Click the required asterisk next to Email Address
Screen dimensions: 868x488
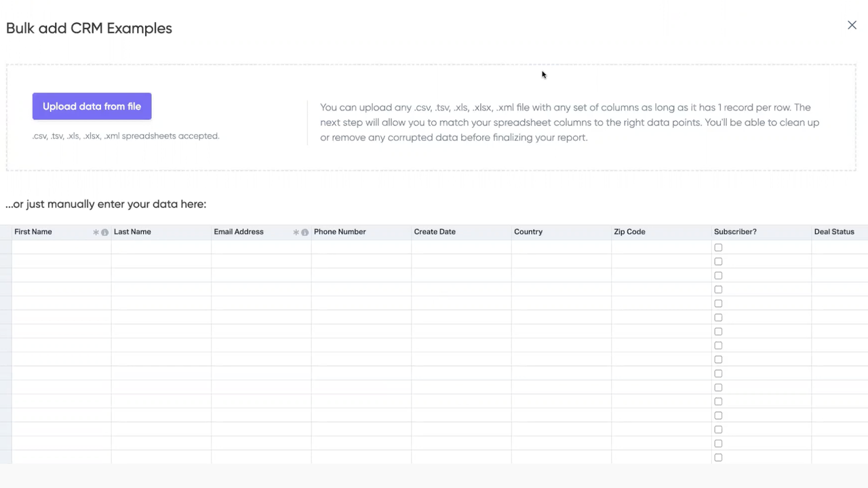[x=296, y=231]
